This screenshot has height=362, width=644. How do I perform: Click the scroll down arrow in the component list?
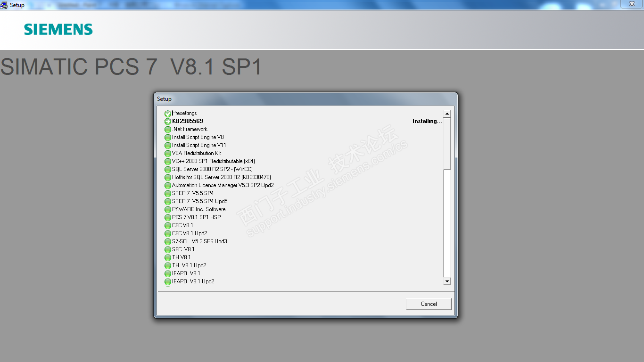click(447, 281)
